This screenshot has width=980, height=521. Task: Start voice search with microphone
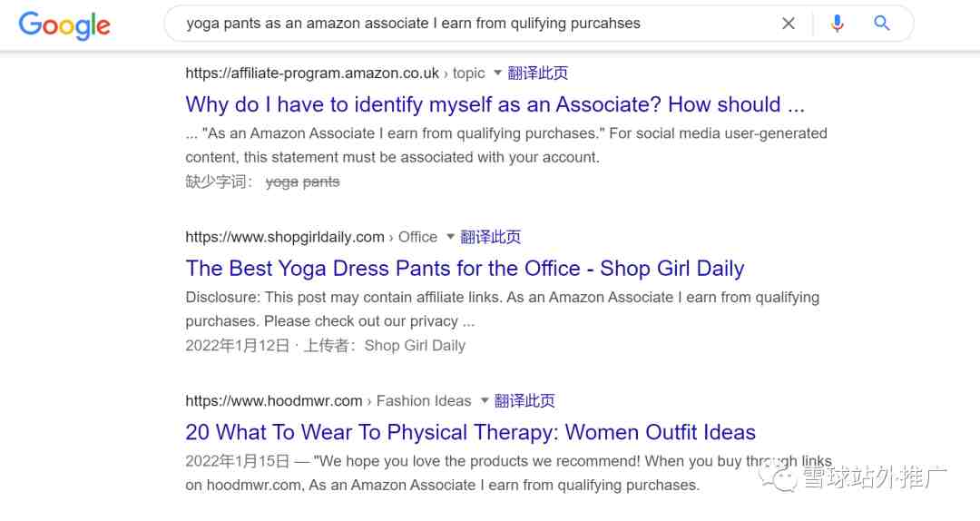(837, 24)
